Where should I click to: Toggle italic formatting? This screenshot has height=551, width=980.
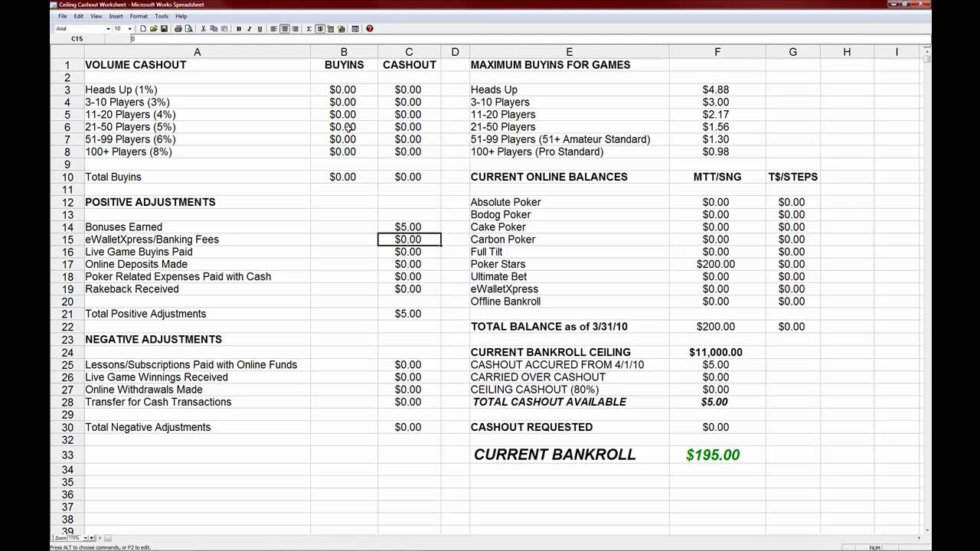click(x=249, y=29)
